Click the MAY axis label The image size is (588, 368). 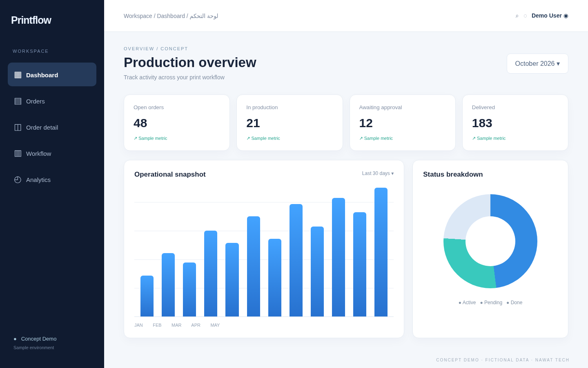point(215,325)
